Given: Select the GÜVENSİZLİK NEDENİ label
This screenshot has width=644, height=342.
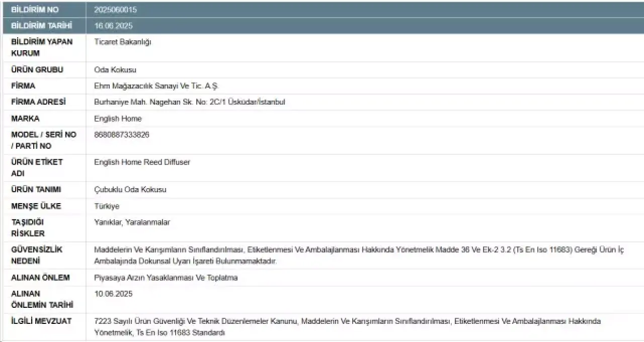Looking at the screenshot, I should pos(37,255).
